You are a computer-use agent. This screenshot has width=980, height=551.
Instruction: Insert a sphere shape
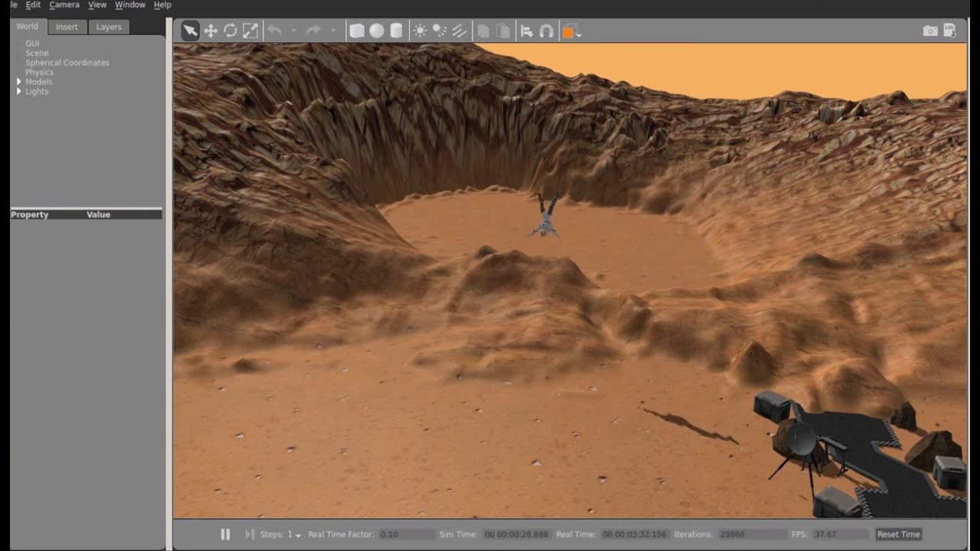pyautogui.click(x=377, y=31)
